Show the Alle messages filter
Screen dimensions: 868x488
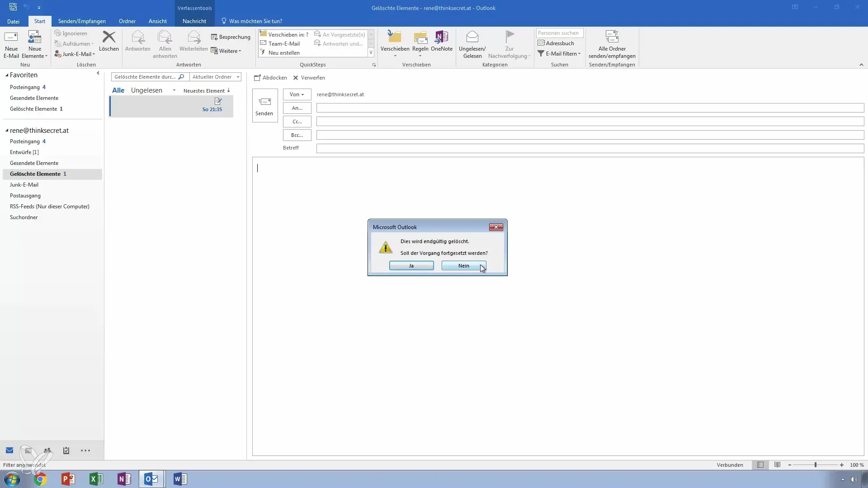[x=118, y=90]
